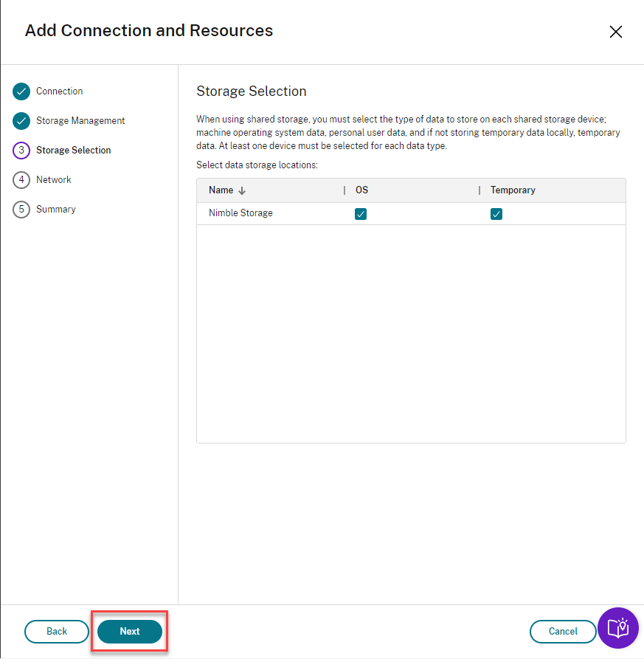Click the Storage Management checkmark icon
The image size is (644, 659).
(21, 121)
